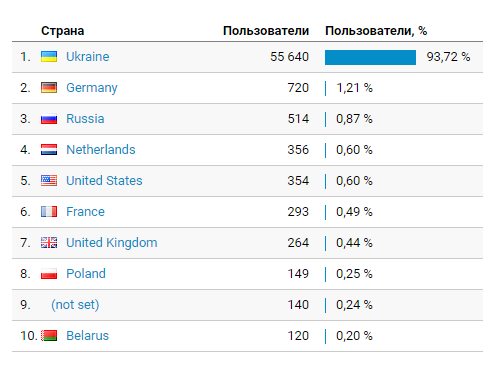Click the Belarus flag icon
Image resolution: width=491 pixels, height=369 pixels.
(x=49, y=336)
